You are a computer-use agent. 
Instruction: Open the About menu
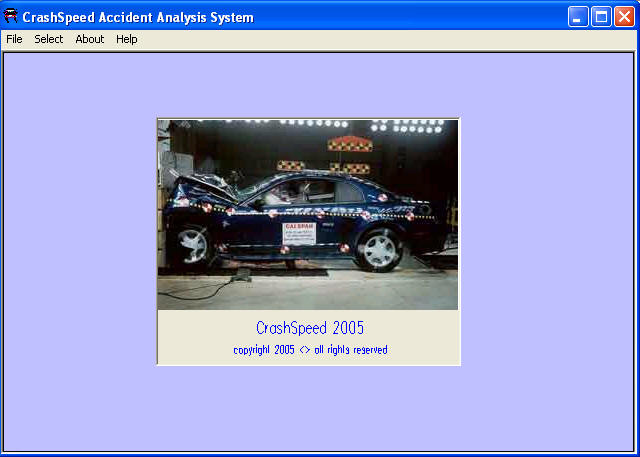click(x=90, y=39)
